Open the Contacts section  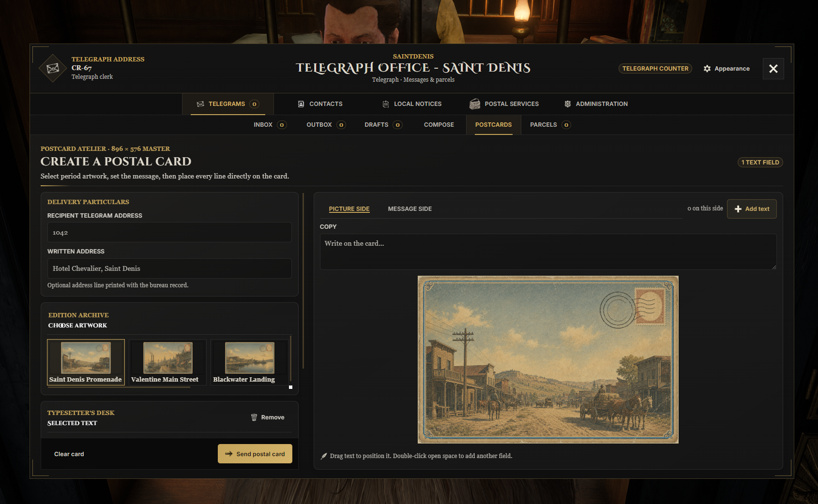pyautogui.click(x=320, y=104)
